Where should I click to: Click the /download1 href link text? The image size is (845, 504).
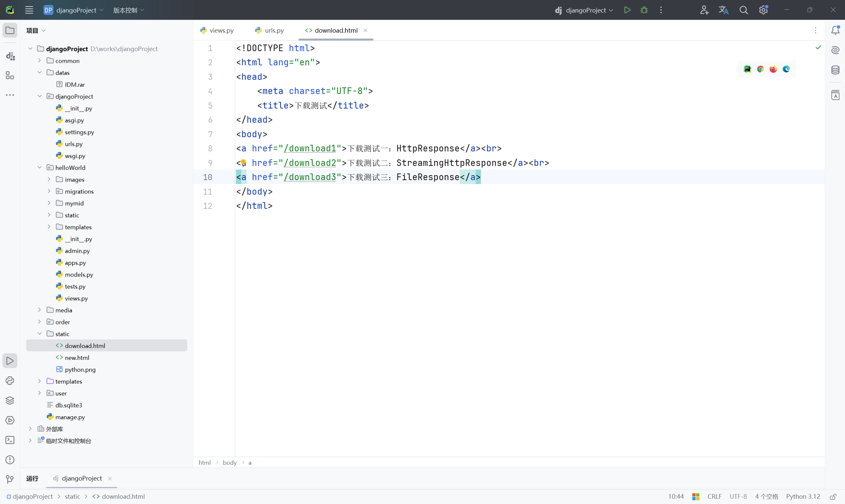[x=310, y=148]
